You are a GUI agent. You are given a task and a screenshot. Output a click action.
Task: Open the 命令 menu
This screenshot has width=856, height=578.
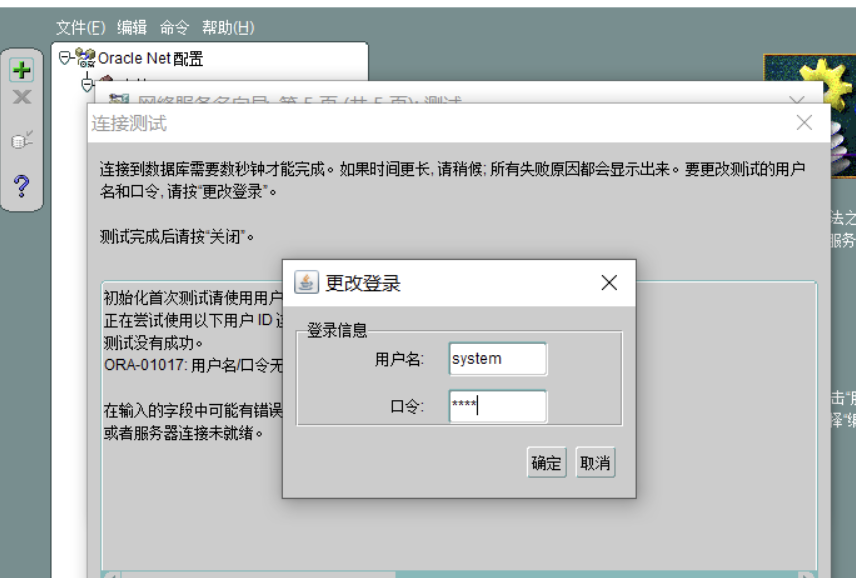[174, 27]
